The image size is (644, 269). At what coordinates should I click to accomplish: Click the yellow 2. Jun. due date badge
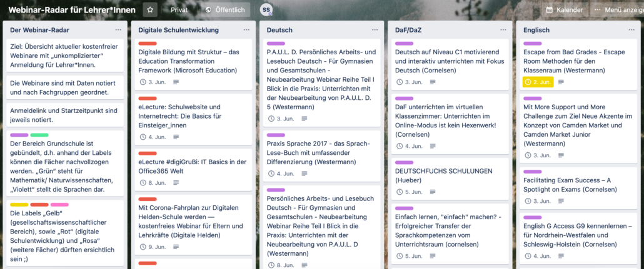coord(538,82)
